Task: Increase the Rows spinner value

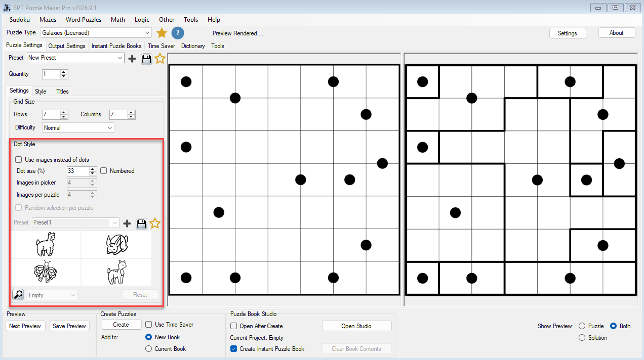Action: tap(64, 112)
